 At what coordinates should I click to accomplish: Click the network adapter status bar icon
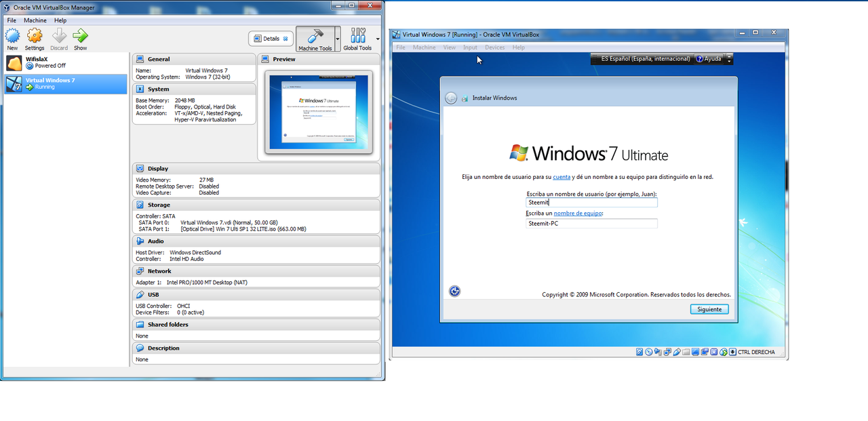(667, 352)
